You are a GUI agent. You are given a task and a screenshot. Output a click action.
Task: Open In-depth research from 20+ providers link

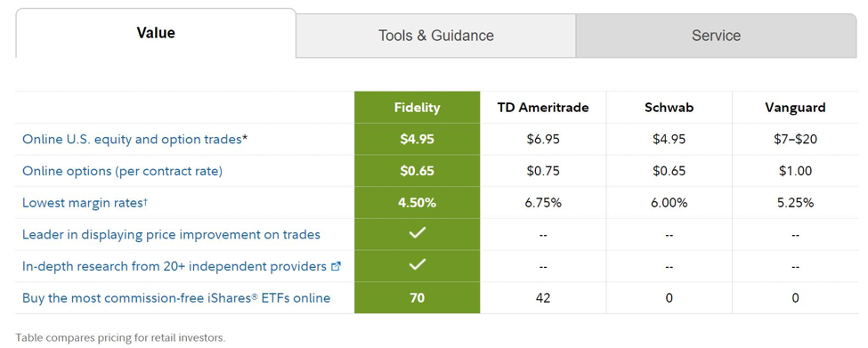point(174,266)
